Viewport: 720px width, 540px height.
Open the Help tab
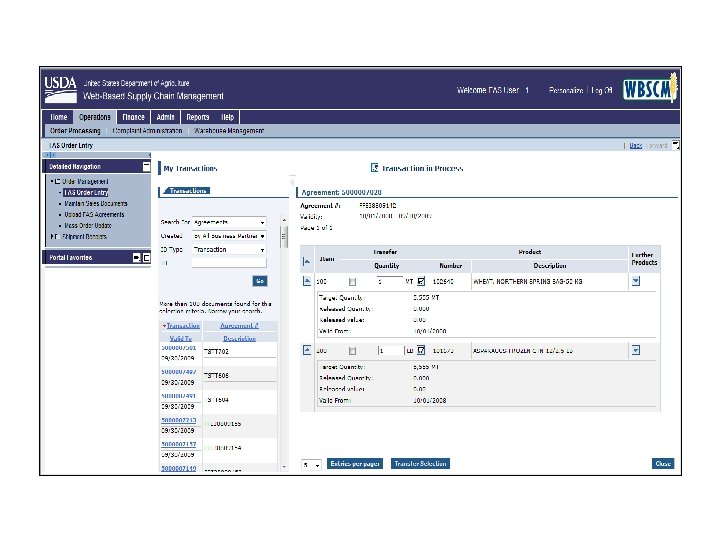[228, 117]
